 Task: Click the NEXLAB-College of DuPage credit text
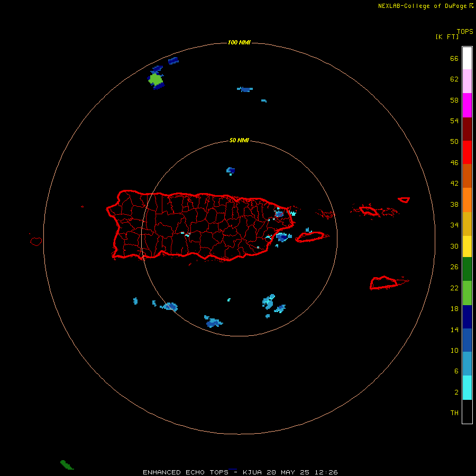[x=422, y=6]
